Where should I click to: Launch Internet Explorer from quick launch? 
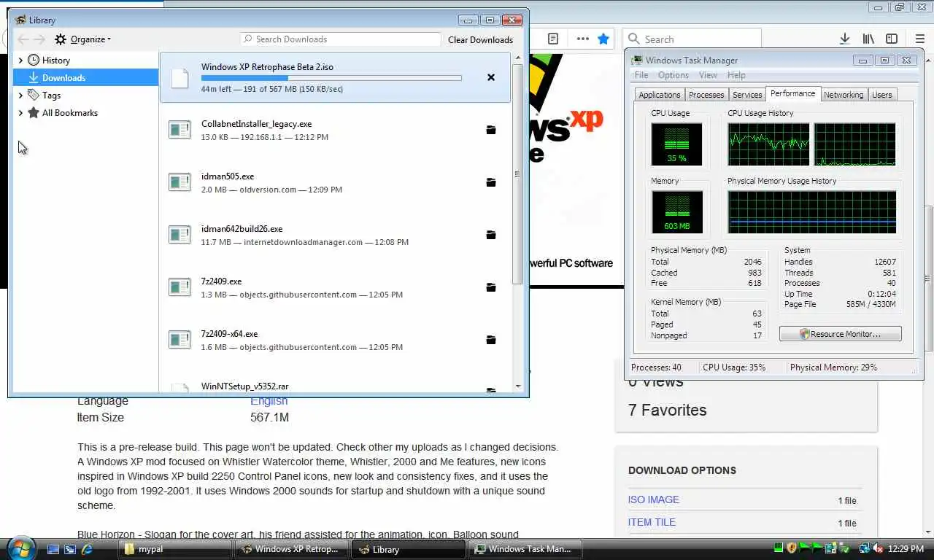point(88,549)
